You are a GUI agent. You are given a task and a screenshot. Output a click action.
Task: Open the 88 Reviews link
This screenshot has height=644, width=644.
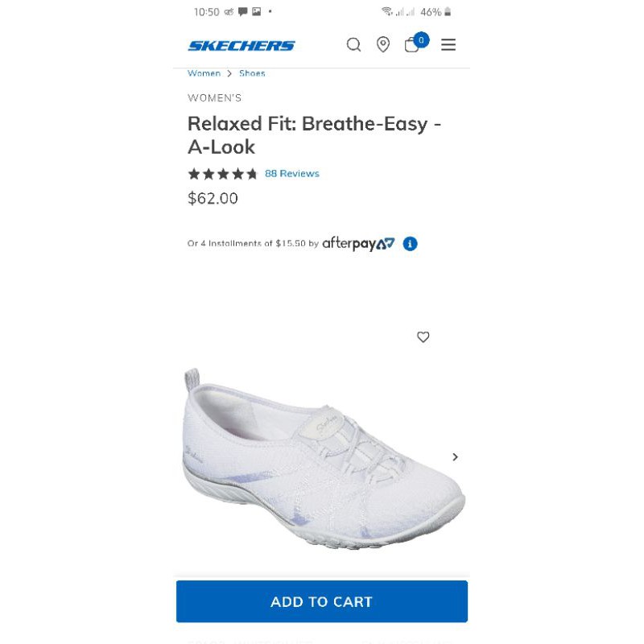pyautogui.click(x=292, y=173)
